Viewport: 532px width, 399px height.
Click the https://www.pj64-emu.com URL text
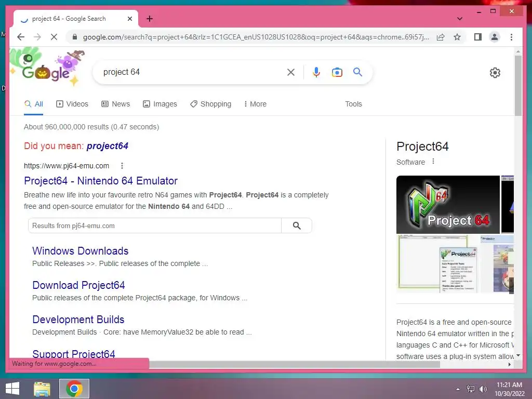66,166
